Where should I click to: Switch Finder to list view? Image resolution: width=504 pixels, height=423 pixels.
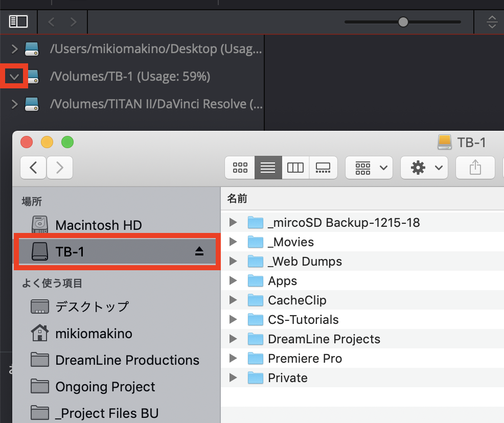pyautogui.click(x=268, y=168)
